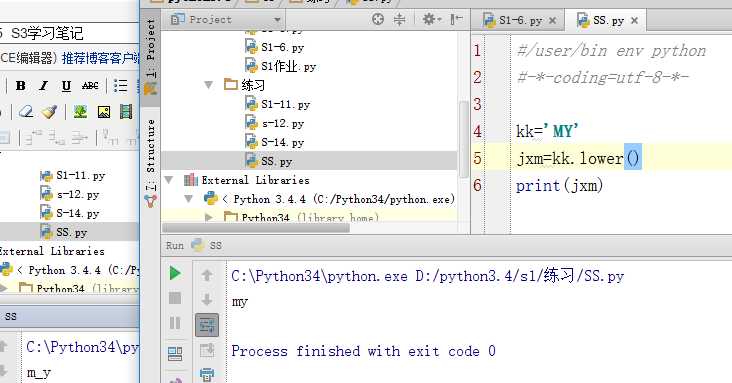732x383 pixels.
Task: Toggle soft-wrap in Run console
Action: 207,325
